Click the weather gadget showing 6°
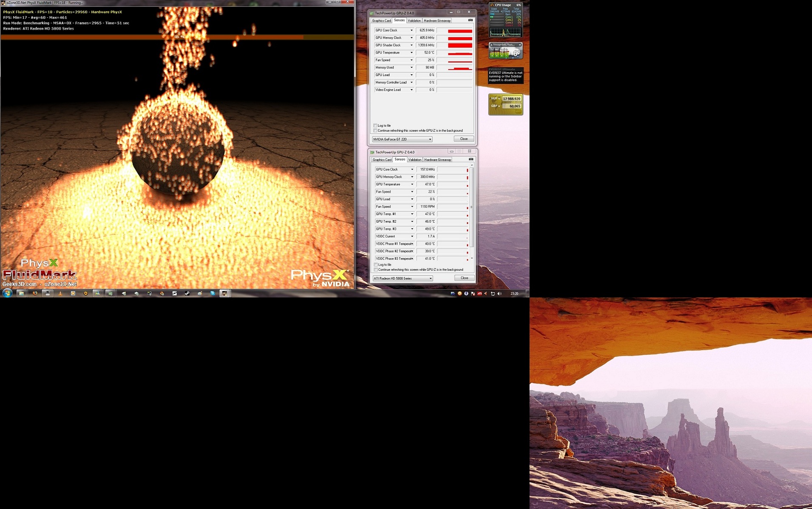Screen dimensions: 812x509 pos(505,51)
